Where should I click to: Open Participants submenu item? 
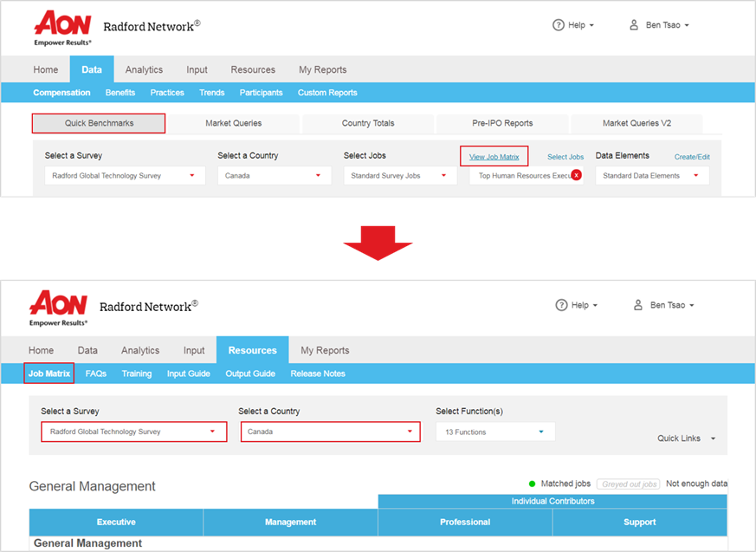pyautogui.click(x=261, y=93)
